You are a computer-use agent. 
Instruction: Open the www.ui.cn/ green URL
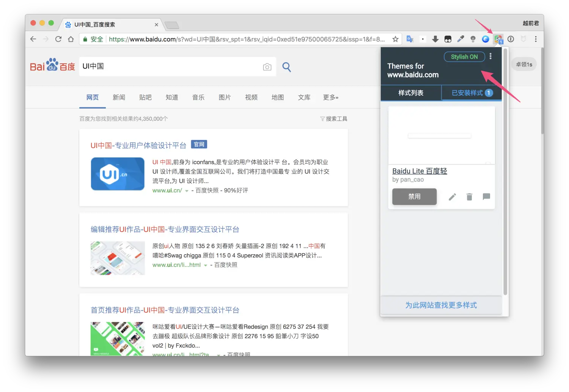pyautogui.click(x=167, y=190)
